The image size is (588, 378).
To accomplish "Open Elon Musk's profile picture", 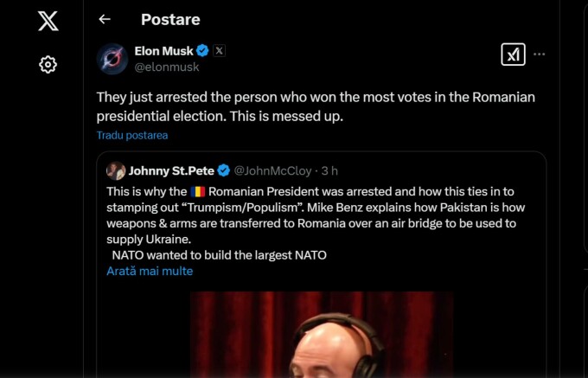I will 113,58.
